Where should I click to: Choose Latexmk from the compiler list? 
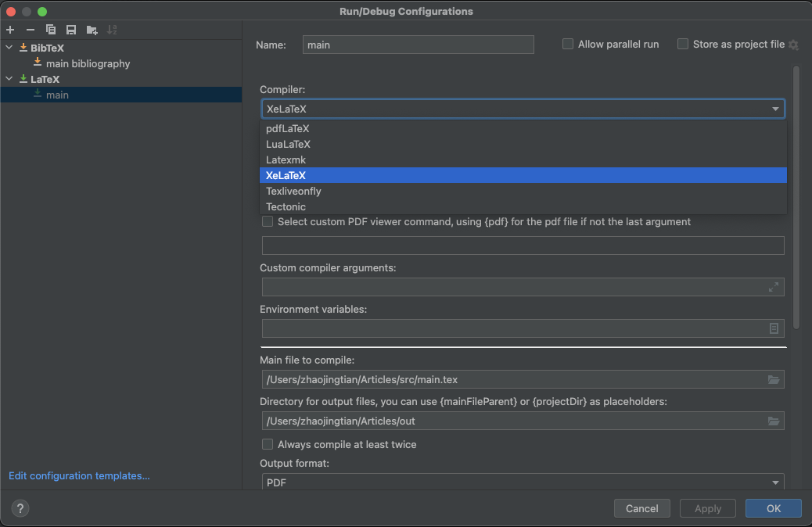[523, 160]
